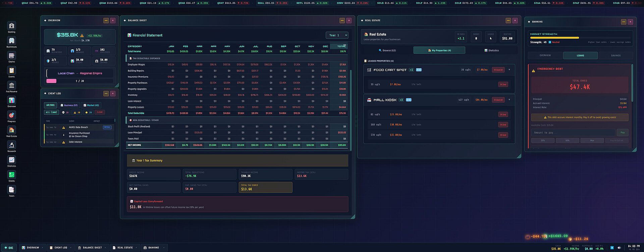Switch to the Savings tab in Banking
The image size is (644, 252).
pos(615,55)
